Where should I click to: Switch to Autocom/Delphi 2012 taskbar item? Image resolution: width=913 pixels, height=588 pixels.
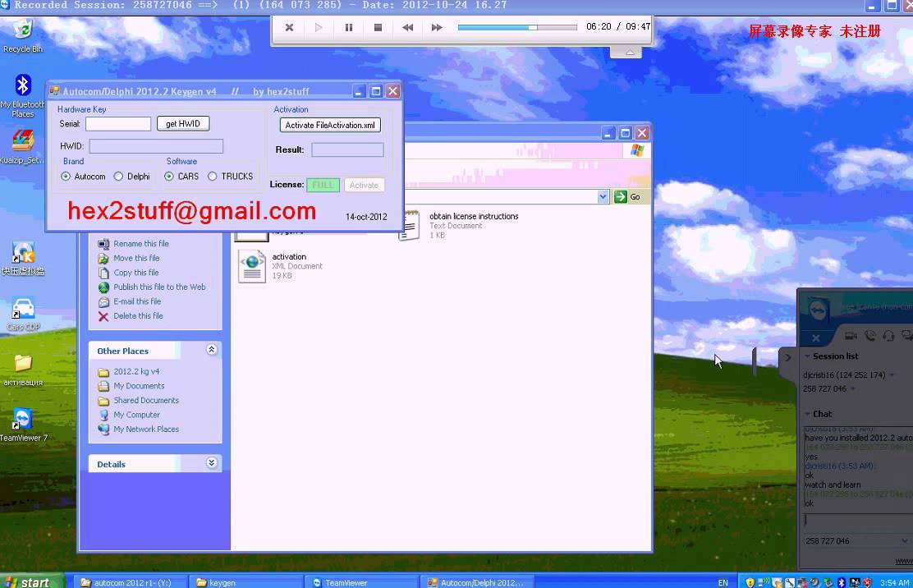[477, 582]
